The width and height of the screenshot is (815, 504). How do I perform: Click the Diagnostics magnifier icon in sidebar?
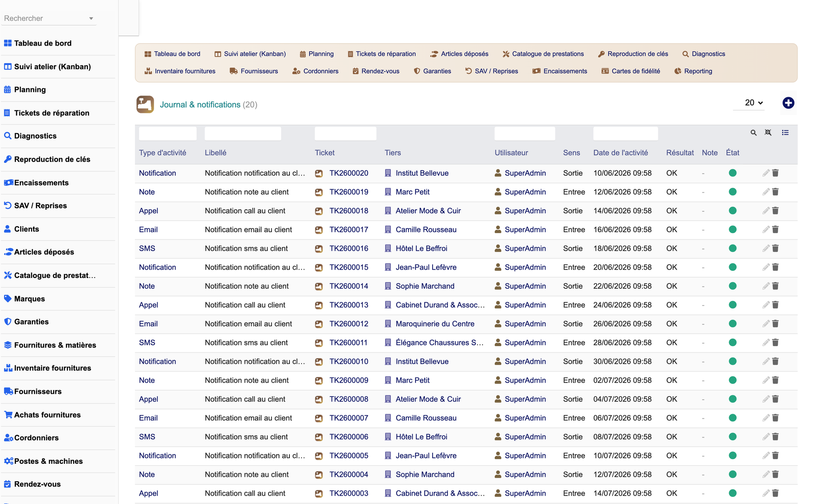tap(8, 136)
